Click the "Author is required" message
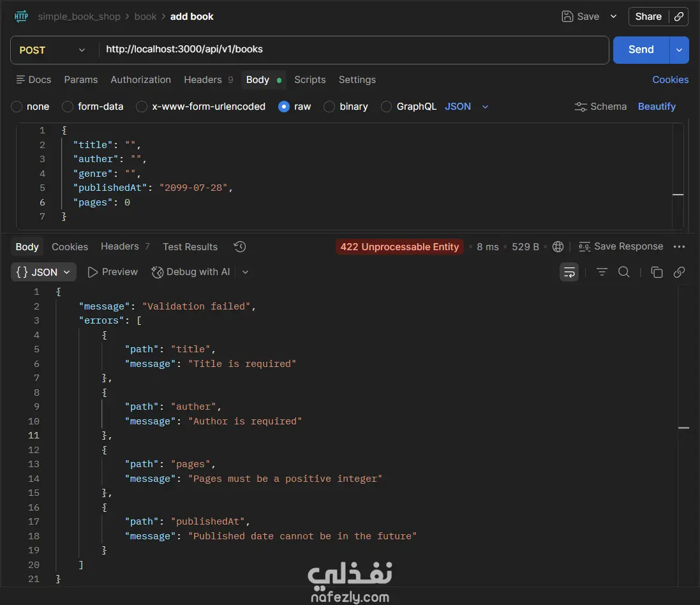The height and width of the screenshot is (605, 700). (244, 421)
